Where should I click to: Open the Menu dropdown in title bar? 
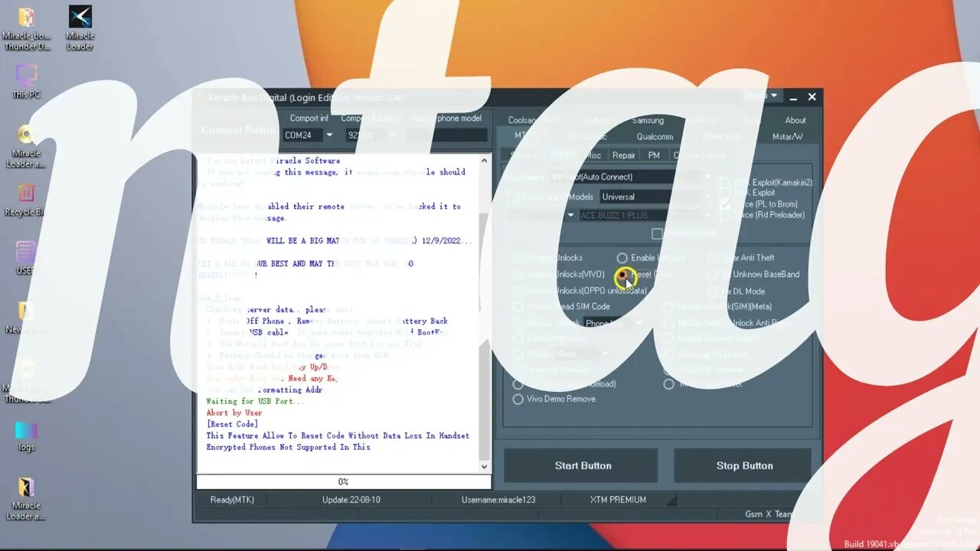point(761,96)
